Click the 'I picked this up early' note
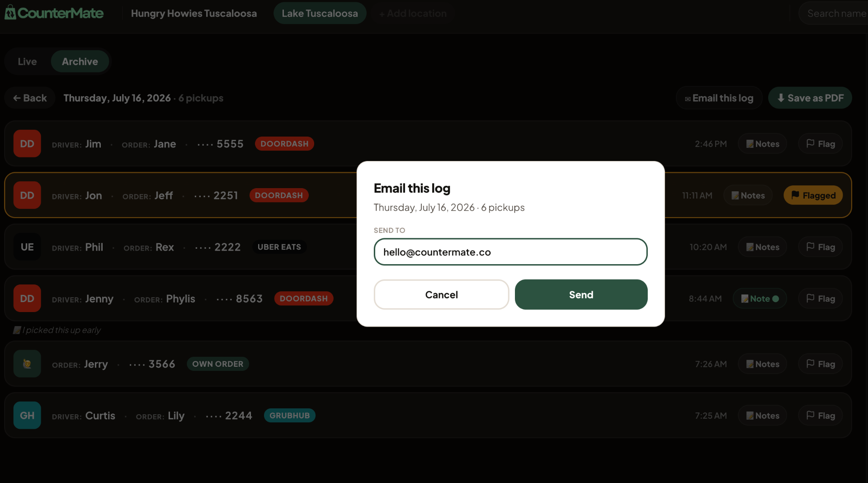 click(x=57, y=330)
